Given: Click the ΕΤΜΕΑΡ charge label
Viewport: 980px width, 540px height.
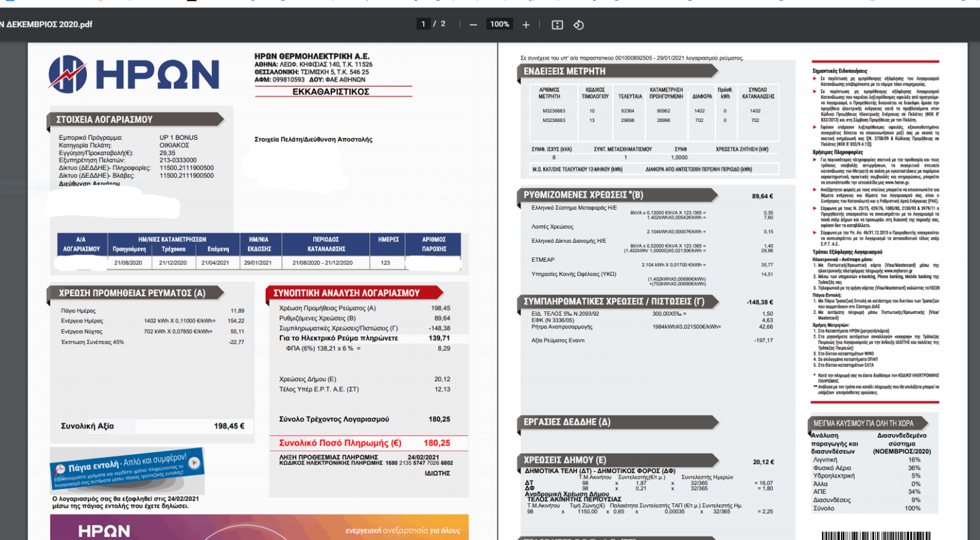Looking at the screenshot, I should [x=543, y=260].
